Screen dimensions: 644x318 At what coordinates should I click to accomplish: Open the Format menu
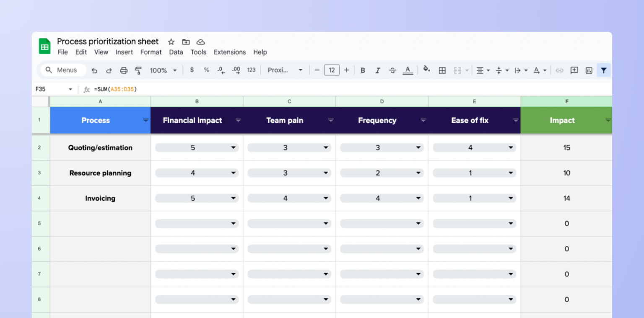click(x=151, y=52)
